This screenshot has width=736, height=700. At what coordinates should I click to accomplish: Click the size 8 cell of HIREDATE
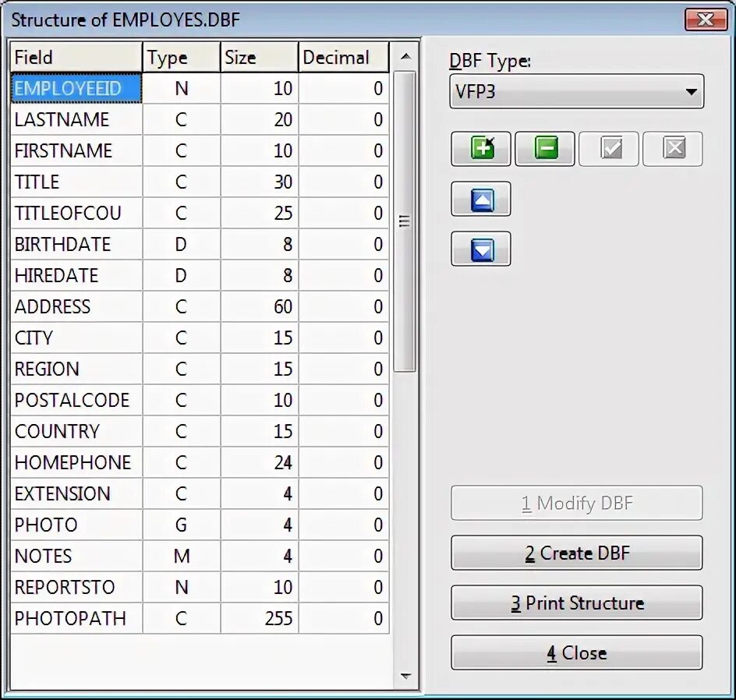point(259,275)
